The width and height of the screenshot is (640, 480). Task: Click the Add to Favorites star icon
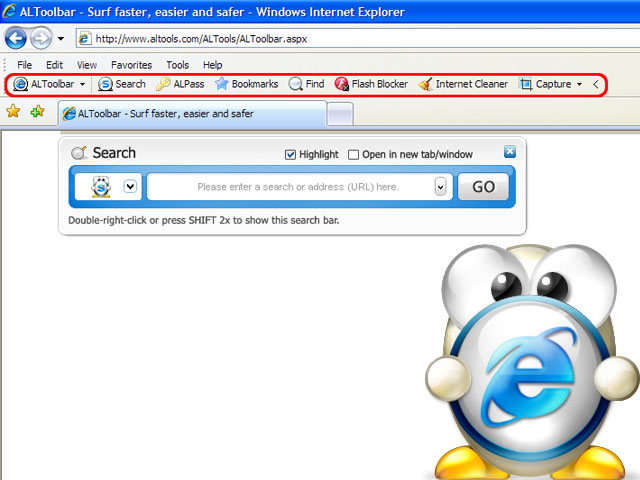point(38,111)
